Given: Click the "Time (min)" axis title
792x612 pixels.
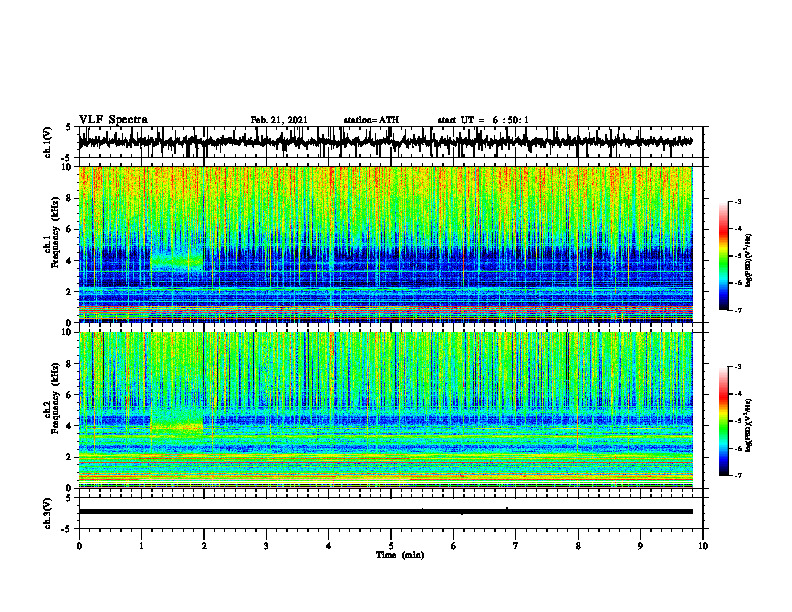Looking at the screenshot, I should 400,555.
